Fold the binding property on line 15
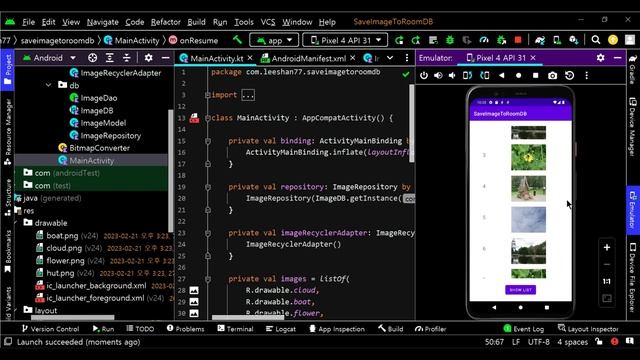Image resolution: width=640 pixels, height=360 pixels. click(x=208, y=141)
